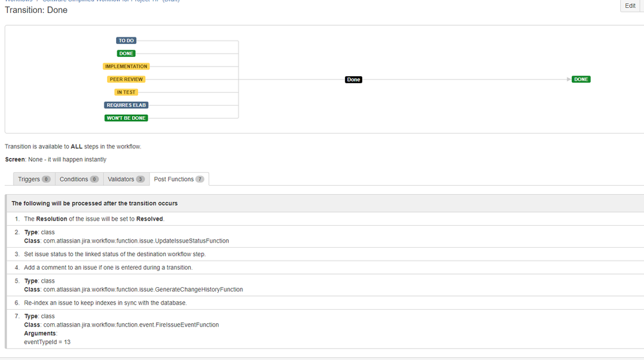Click the FireIssueEventFunction class row

(324, 329)
